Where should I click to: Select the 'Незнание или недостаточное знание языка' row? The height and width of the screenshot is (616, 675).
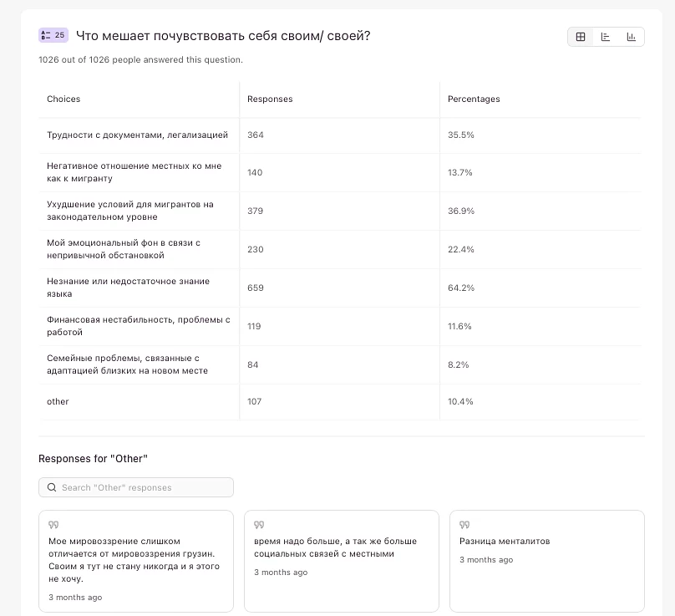coord(129,288)
